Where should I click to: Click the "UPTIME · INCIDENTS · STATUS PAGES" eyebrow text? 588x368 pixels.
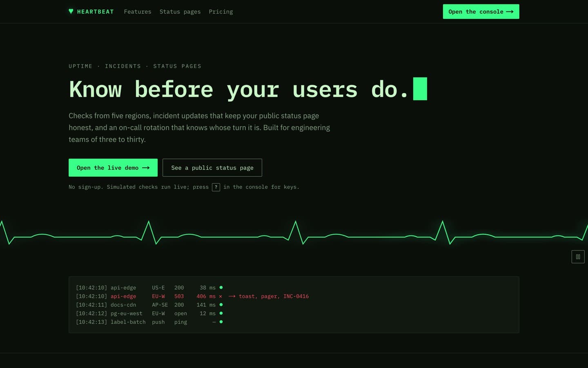(135, 66)
